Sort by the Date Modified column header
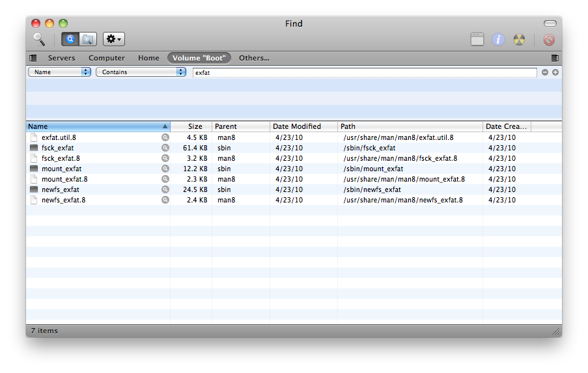This screenshot has width=588, height=373. coord(303,126)
